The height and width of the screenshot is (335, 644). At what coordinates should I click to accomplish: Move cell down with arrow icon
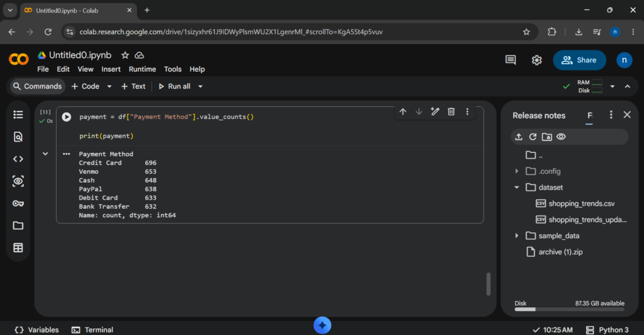click(x=419, y=112)
